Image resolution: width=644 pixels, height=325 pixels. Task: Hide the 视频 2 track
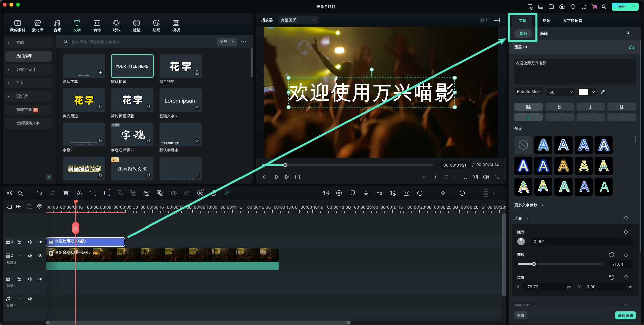pos(40,255)
